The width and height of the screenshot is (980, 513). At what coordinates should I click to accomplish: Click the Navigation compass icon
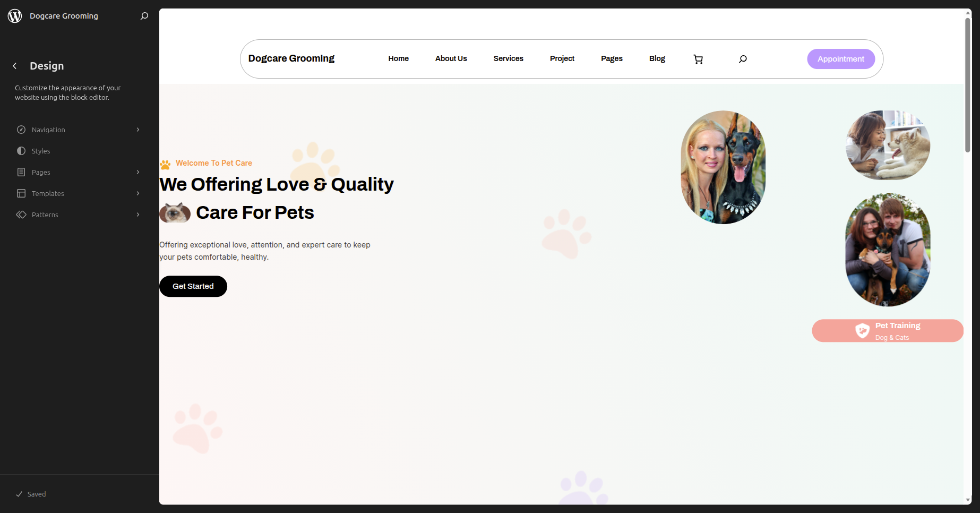click(21, 130)
